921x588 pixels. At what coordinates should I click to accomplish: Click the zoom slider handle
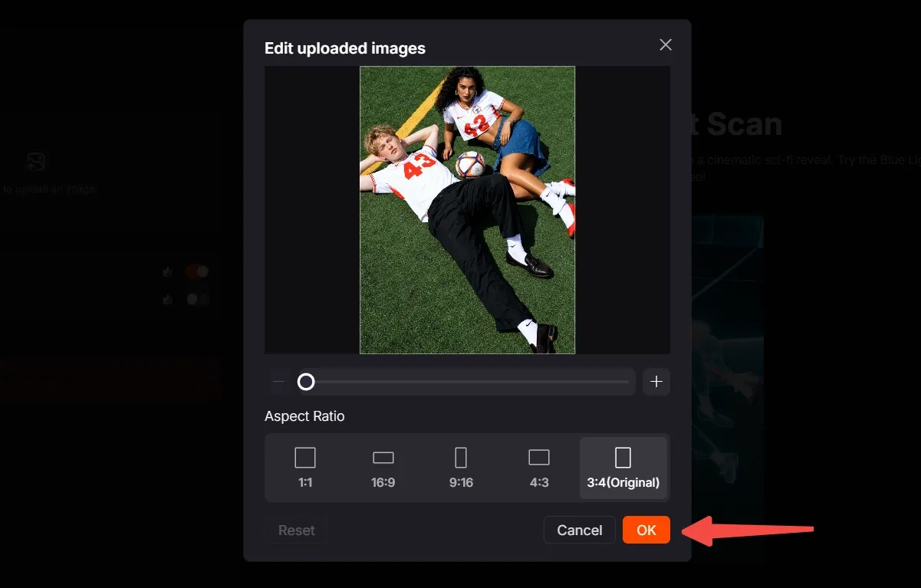tap(306, 382)
